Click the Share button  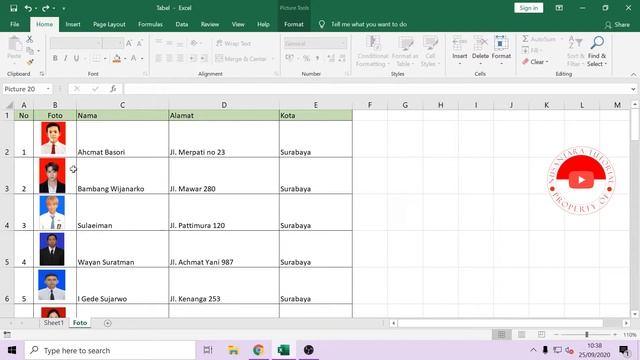(x=617, y=25)
